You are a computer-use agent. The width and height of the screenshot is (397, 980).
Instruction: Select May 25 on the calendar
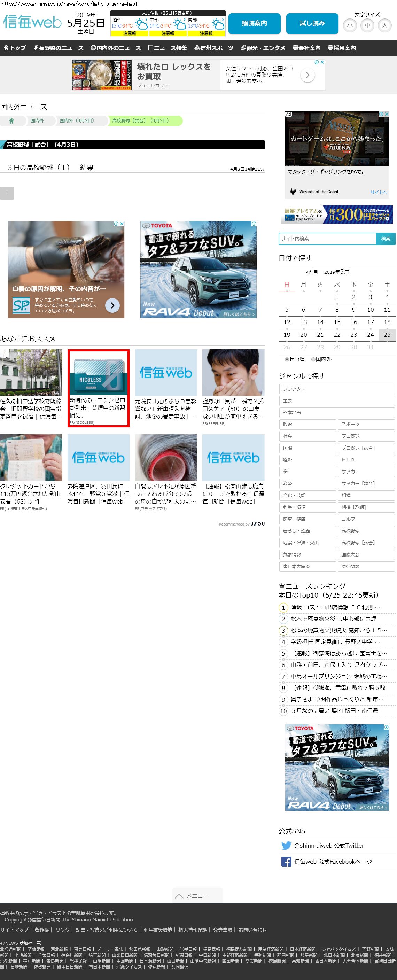(x=387, y=335)
